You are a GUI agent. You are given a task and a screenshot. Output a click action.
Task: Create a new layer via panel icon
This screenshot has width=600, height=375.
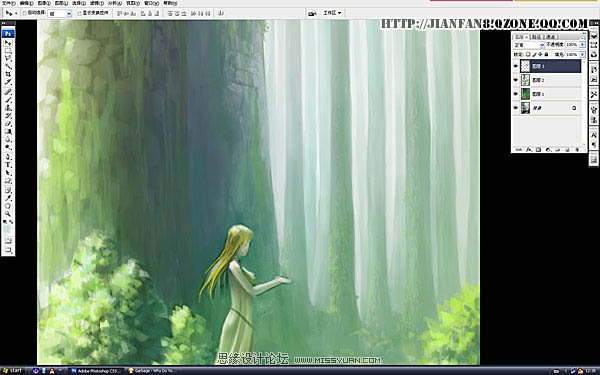click(567, 150)
